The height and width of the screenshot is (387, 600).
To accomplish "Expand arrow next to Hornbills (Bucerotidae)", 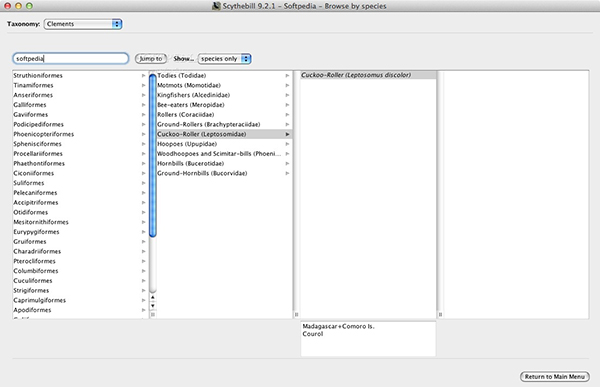I will [x=287, y=163].
